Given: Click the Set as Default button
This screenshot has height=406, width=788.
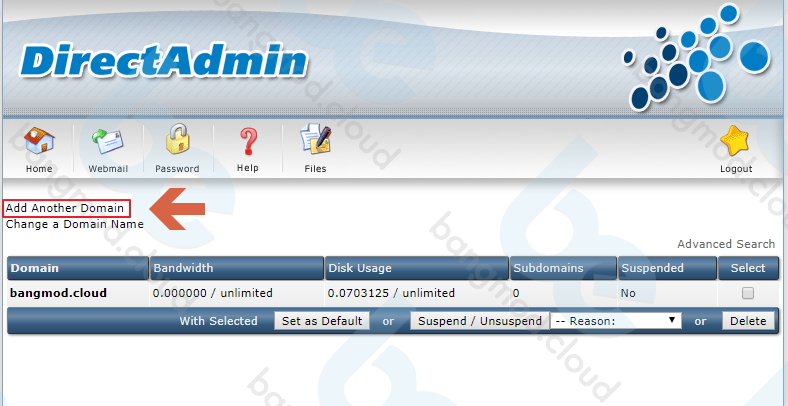Looking at the screenshot, I should pyautogui.click(x=322, y=321).
